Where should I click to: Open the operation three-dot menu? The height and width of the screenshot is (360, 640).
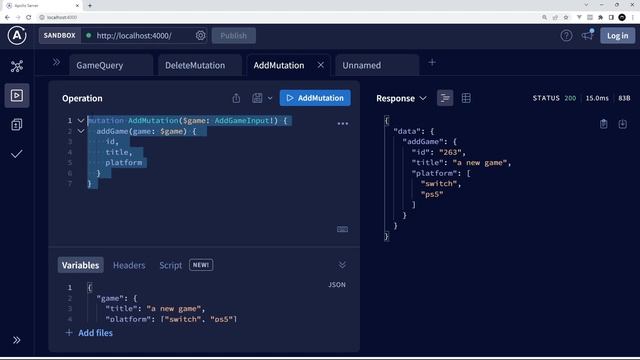tap(343, 123)
